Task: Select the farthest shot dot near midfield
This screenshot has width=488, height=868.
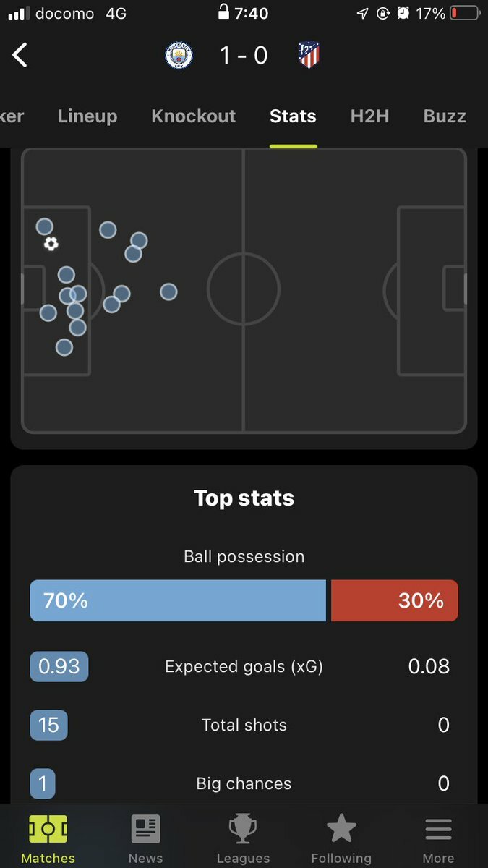Action: (x=168, y=292)
